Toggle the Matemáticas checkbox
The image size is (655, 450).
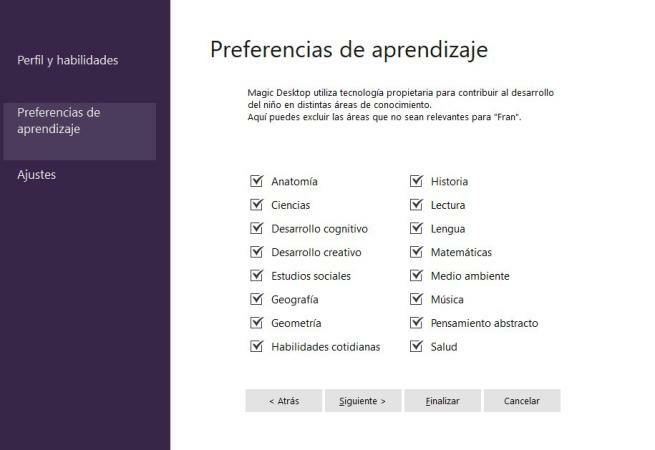point(415,252)
